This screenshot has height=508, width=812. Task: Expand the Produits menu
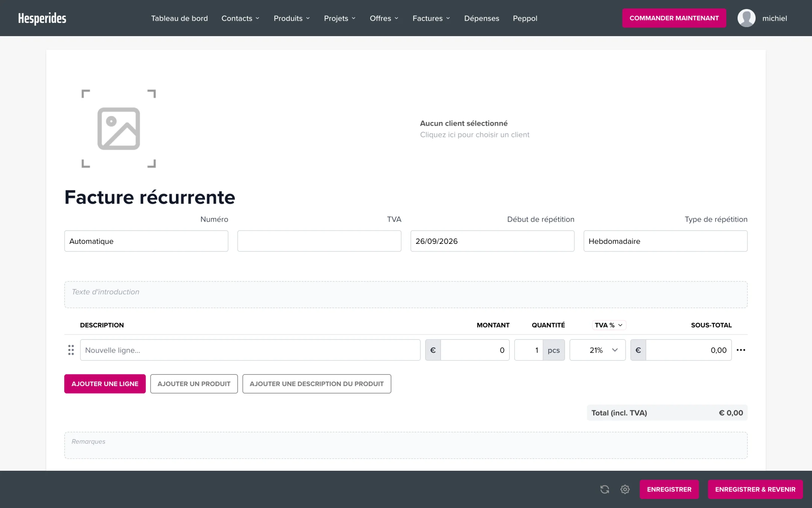pos(292,18)
